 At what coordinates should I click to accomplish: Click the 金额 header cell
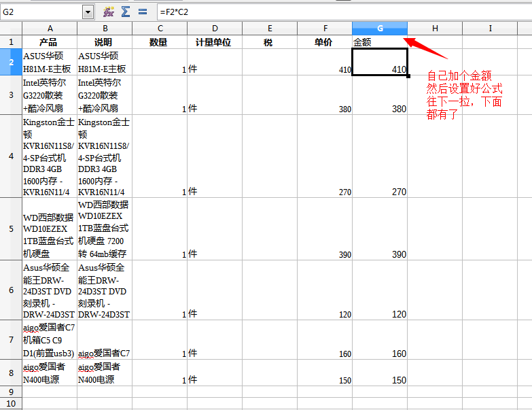(379, 42)
